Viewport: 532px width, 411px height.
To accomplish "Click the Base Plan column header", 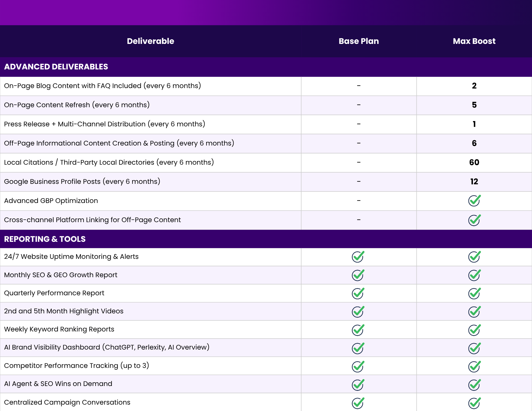I will click(x=359, y=41).
